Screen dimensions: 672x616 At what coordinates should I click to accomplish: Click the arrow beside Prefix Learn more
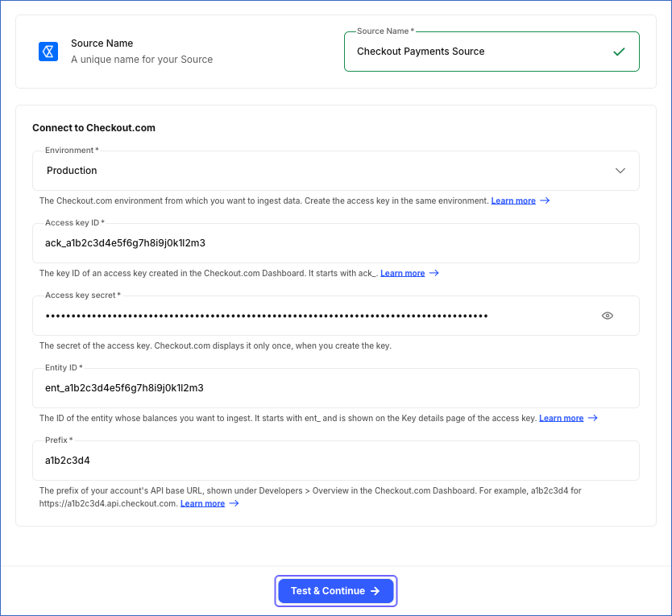point(234,503)
